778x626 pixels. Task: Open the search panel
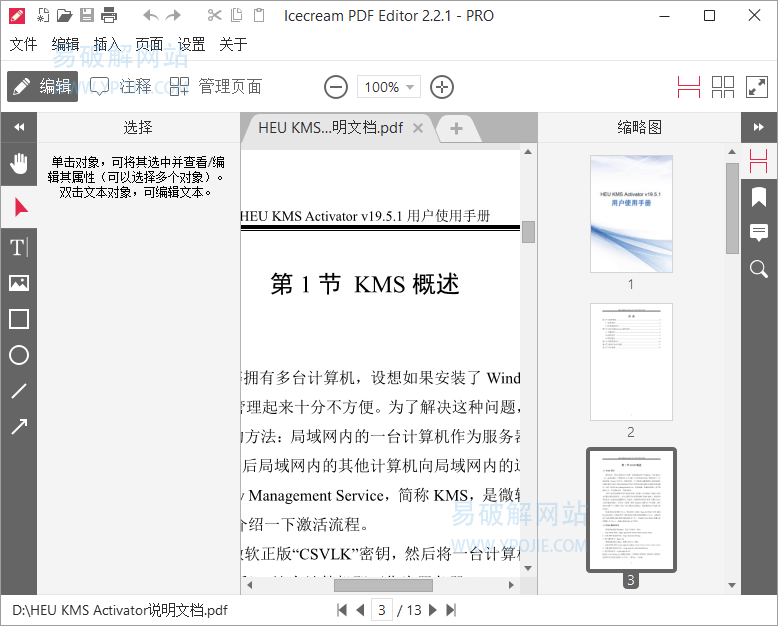(x=759, y=269)
